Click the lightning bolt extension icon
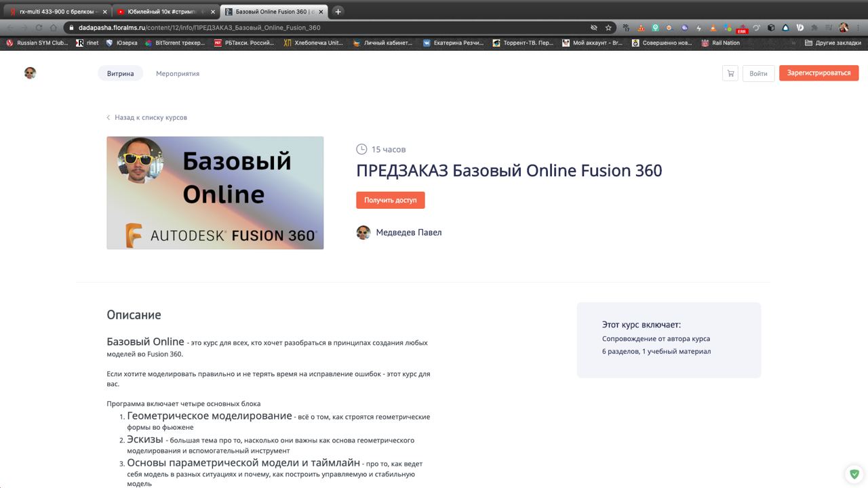 point(698,28)
